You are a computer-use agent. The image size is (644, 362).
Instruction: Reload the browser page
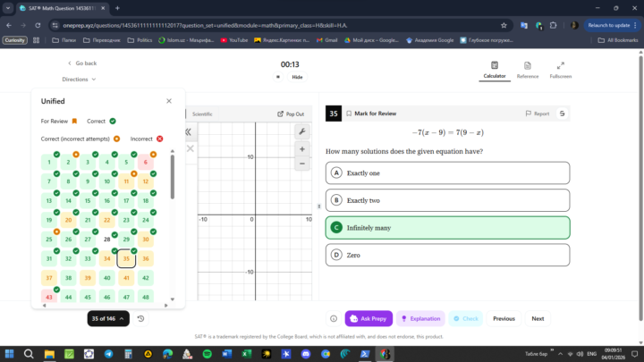38,25
